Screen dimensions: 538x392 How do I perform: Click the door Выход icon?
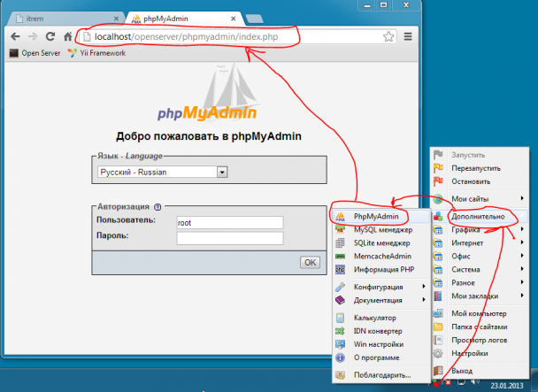point(438,371)
